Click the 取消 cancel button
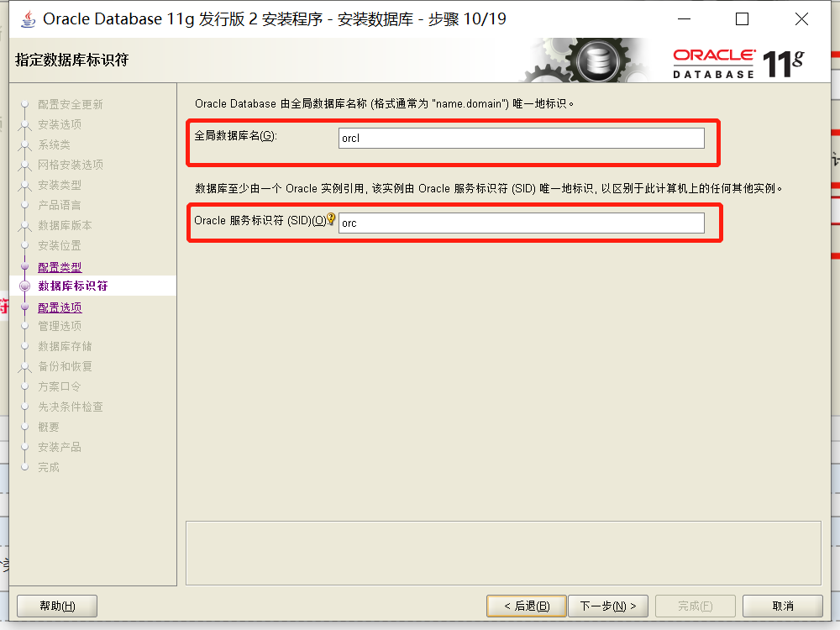 click(x=783, y=606)
